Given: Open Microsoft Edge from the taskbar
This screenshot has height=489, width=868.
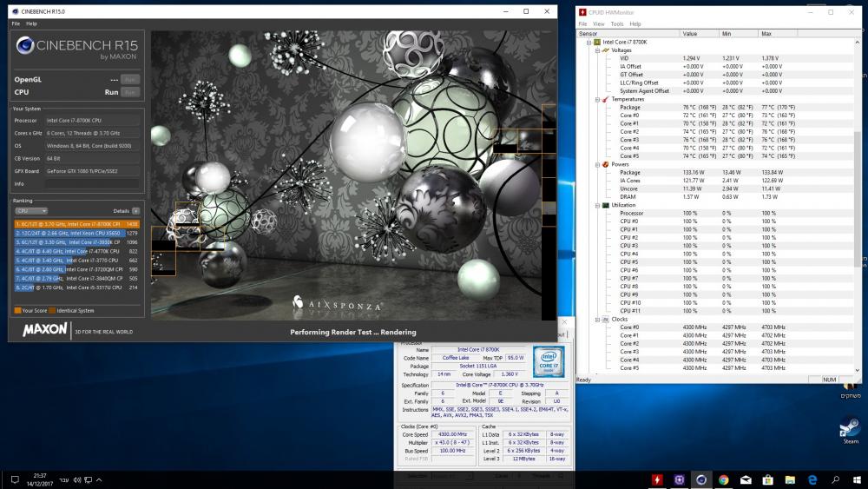Looking at the screenshot, I should [x=812, y=479].
